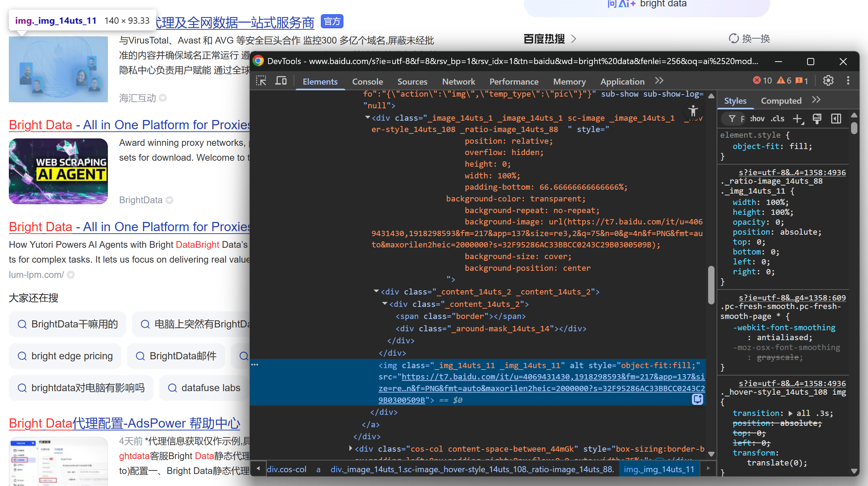Switch to the Computed styles tab

(781, 101)
